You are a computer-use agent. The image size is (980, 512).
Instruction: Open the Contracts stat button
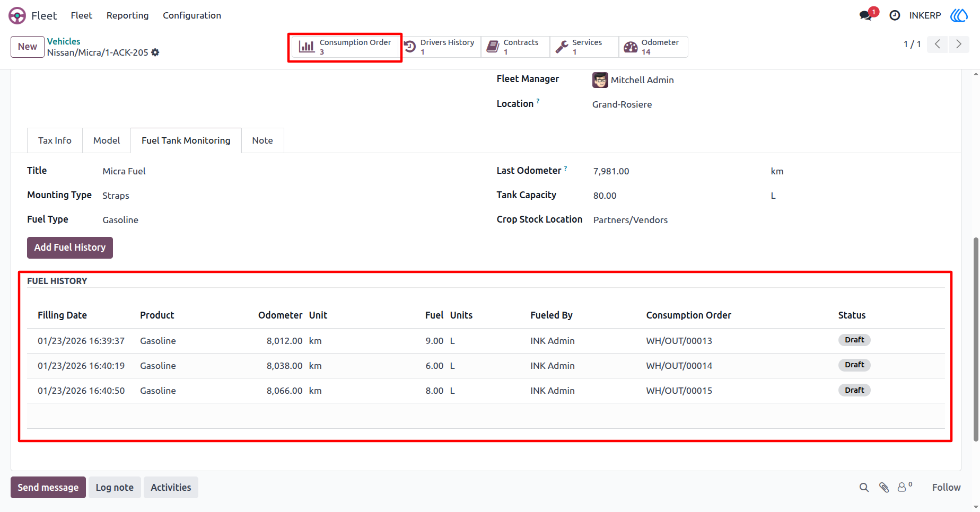tap(515, 47)
